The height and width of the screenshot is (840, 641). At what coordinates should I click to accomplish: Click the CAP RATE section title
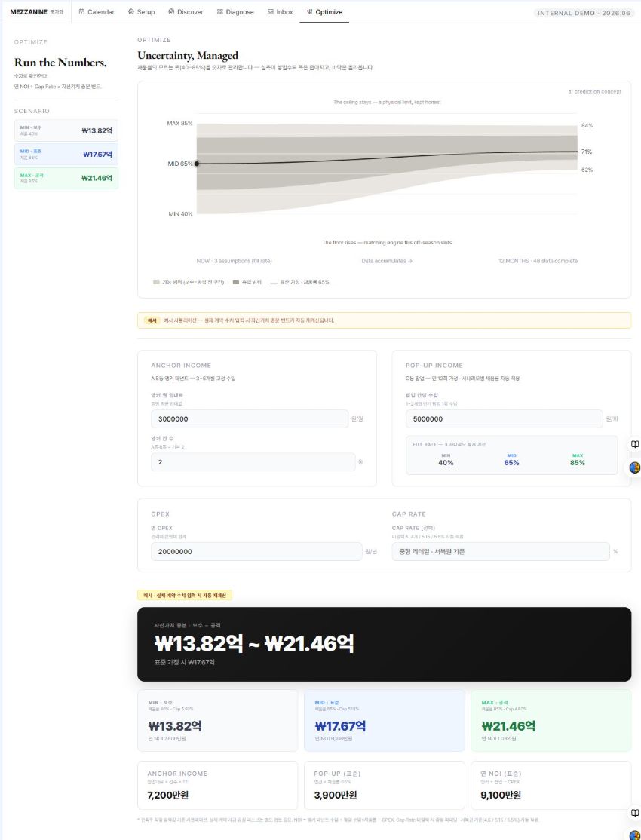click(x=409, y=514)
